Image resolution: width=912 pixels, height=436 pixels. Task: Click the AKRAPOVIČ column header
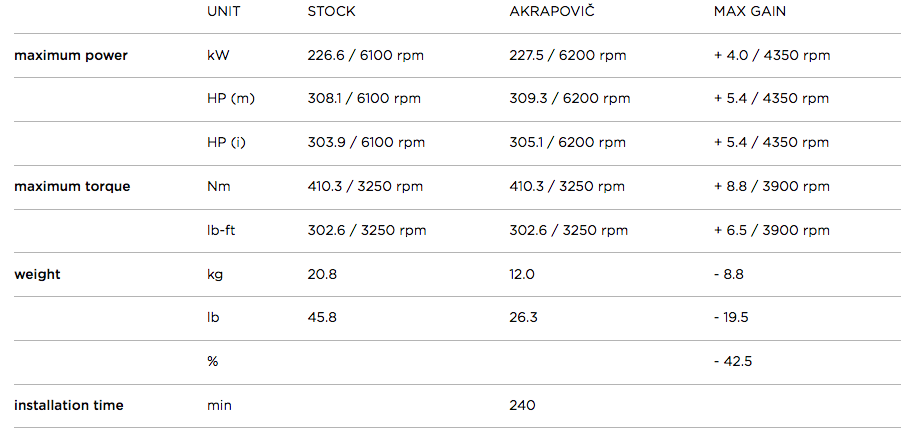[x=554, y=12]
